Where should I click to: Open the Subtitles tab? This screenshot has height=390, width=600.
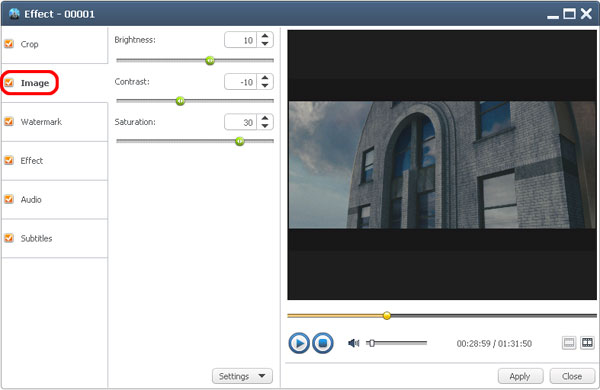click(x=55, y=238)
